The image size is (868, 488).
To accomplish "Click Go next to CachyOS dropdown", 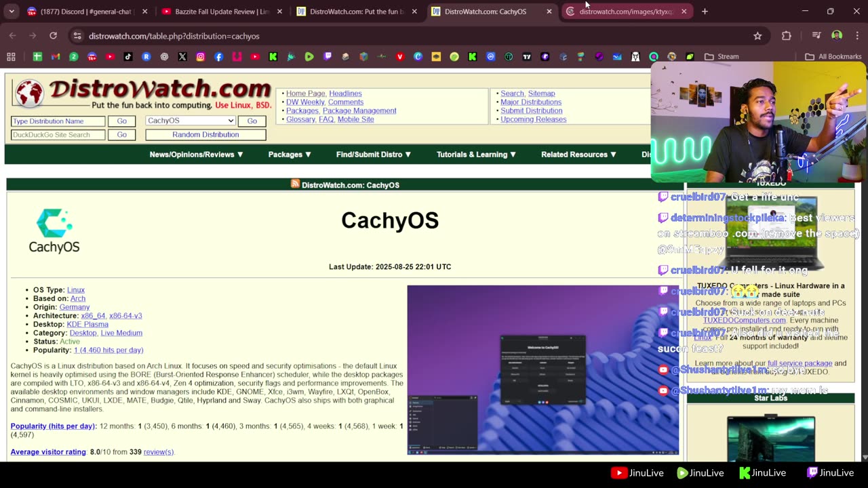I will point(252,121).
